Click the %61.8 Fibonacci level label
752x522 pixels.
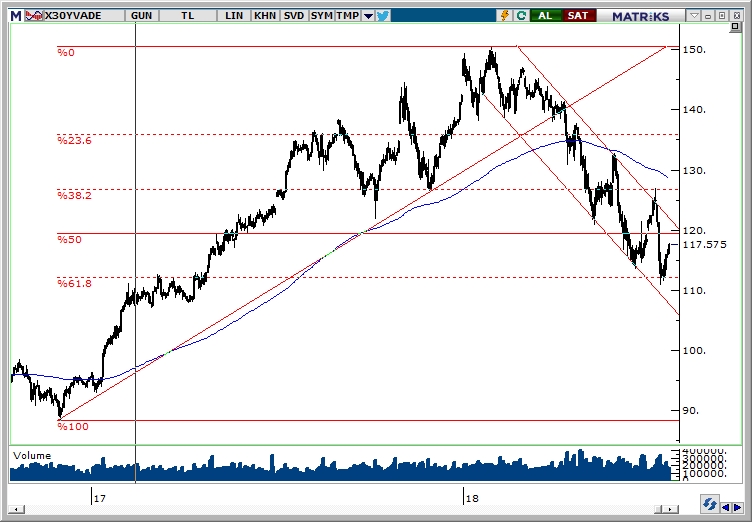(74, 284)
